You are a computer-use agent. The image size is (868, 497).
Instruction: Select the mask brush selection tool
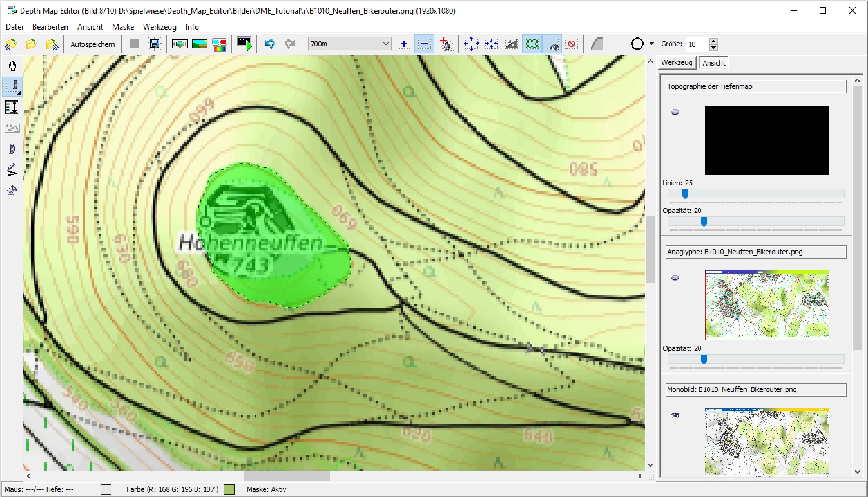click(x=12, y=86)
